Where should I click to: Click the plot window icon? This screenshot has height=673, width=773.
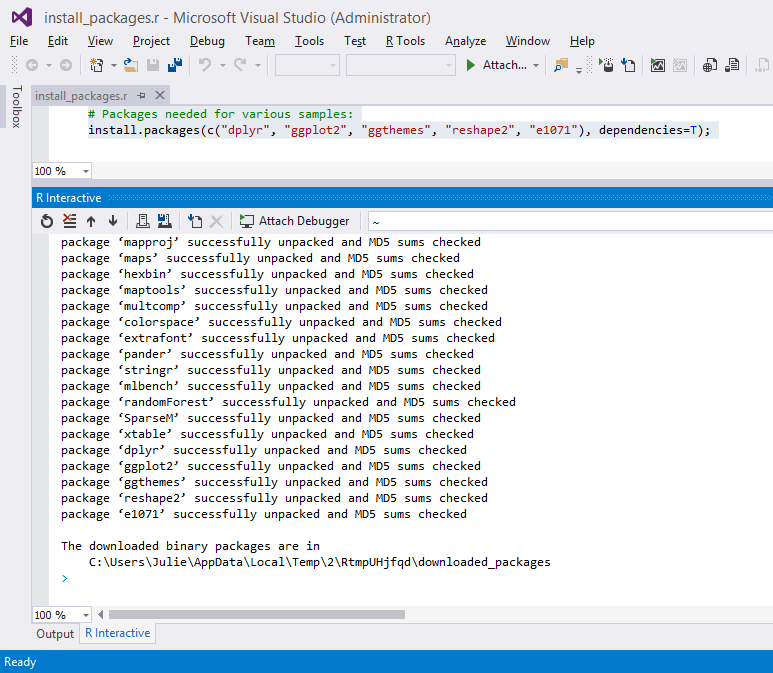coord(658,65)
